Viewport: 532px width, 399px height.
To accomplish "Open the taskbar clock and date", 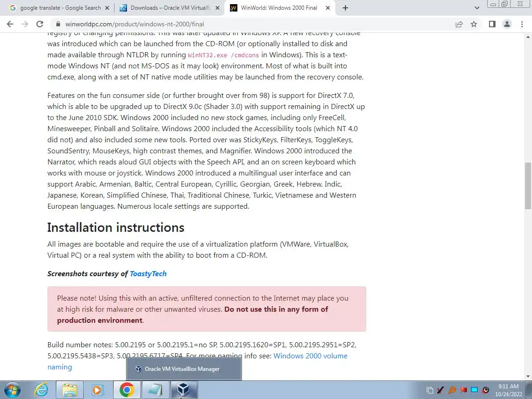I will [x=508, y=390].
